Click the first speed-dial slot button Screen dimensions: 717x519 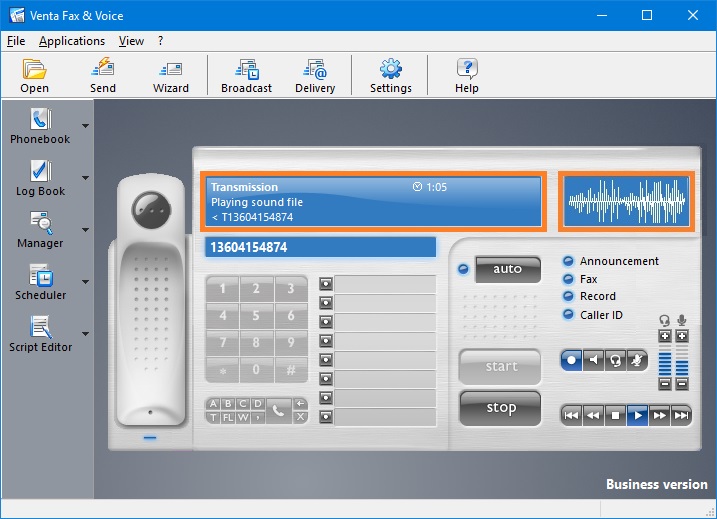click(x=326, y=284)
